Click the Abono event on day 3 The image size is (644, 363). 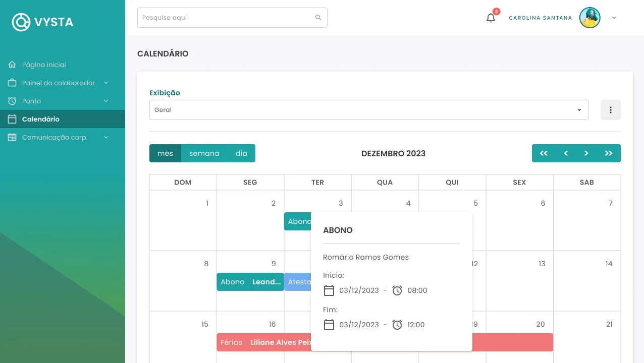pos(298,221)
